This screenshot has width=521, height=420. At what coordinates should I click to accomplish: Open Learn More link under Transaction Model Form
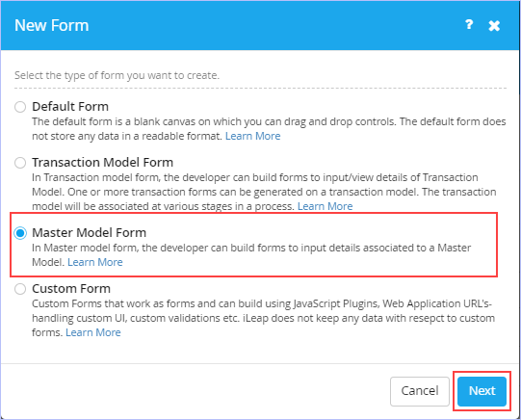point(325,206)
